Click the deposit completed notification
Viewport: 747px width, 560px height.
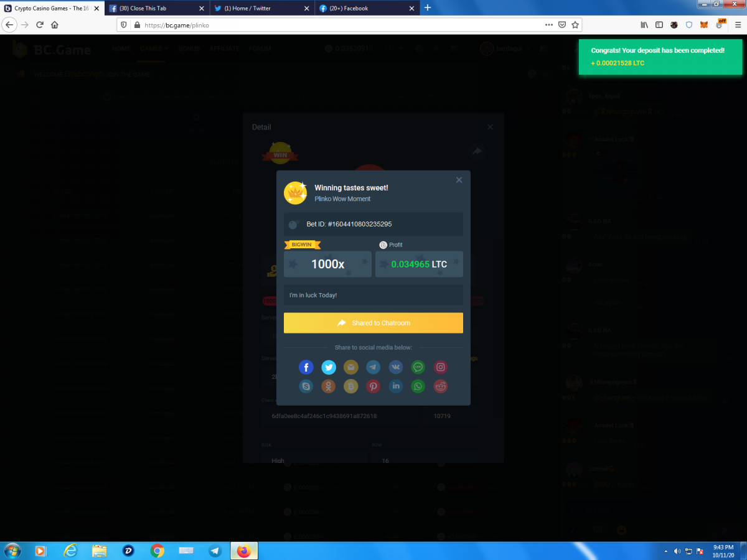[x=657, y=57]
